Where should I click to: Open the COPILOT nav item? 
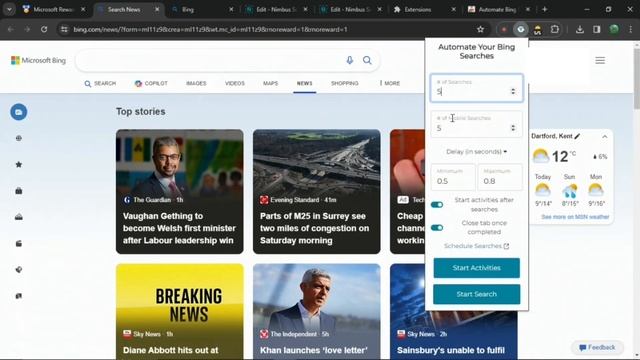tap(151, 83)
